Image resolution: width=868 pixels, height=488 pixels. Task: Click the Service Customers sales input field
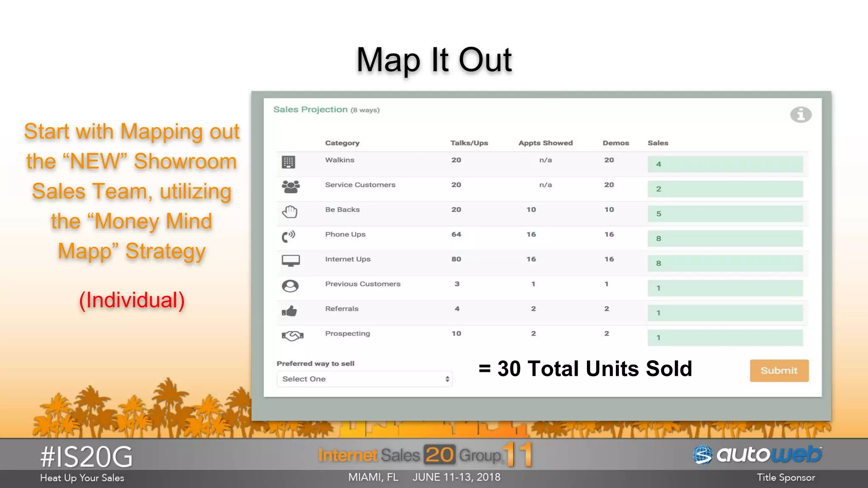coord(725,189)
